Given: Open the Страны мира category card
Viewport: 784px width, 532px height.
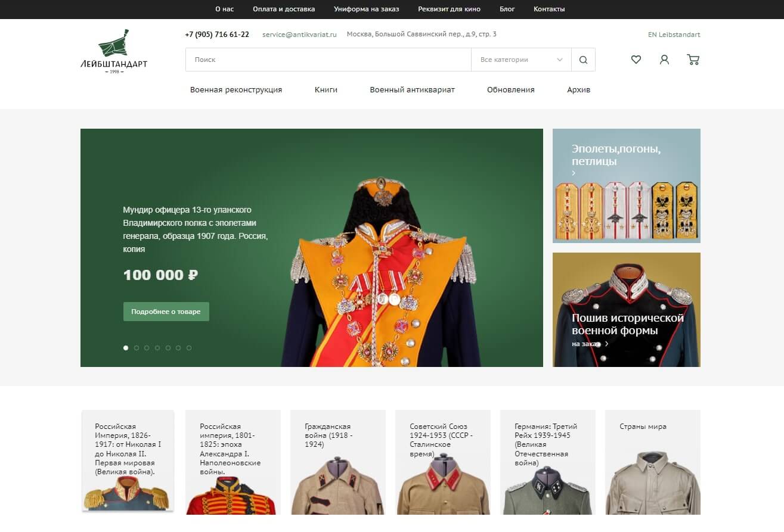Looking at the screenshot, I should point(653,462).
